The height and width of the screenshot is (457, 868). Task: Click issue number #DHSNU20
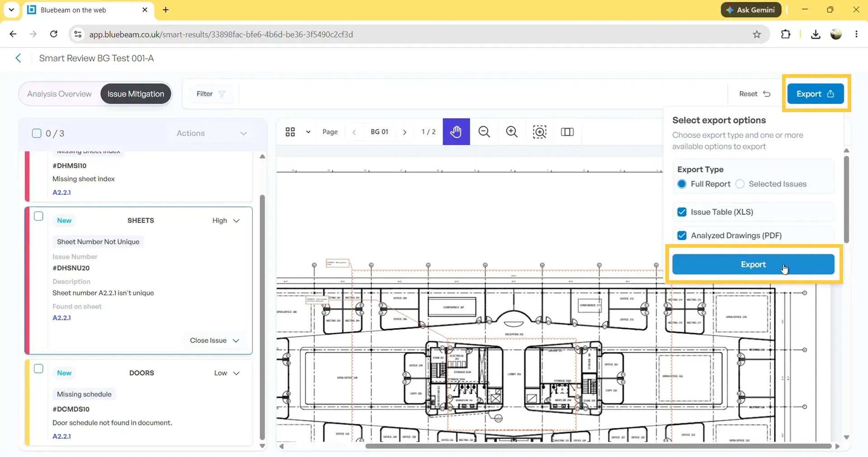(x=71, y=268)
